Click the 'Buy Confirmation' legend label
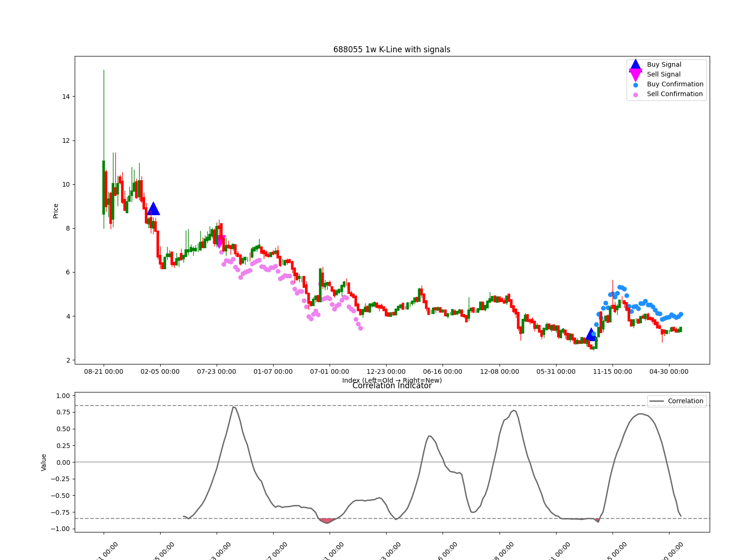This screenshot has height=560, width=747. coord(675,84)
